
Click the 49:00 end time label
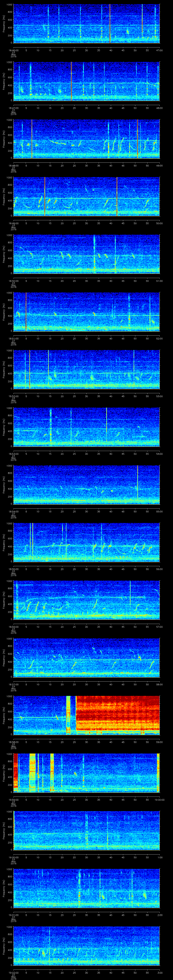(159, 166)
